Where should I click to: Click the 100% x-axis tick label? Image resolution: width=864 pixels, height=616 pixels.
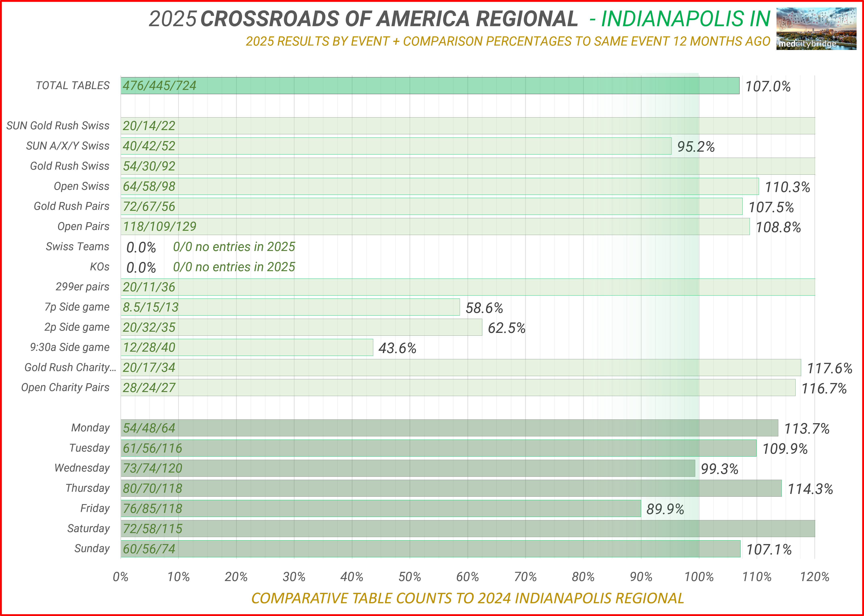pyautogui.click(x=699, y=577)
